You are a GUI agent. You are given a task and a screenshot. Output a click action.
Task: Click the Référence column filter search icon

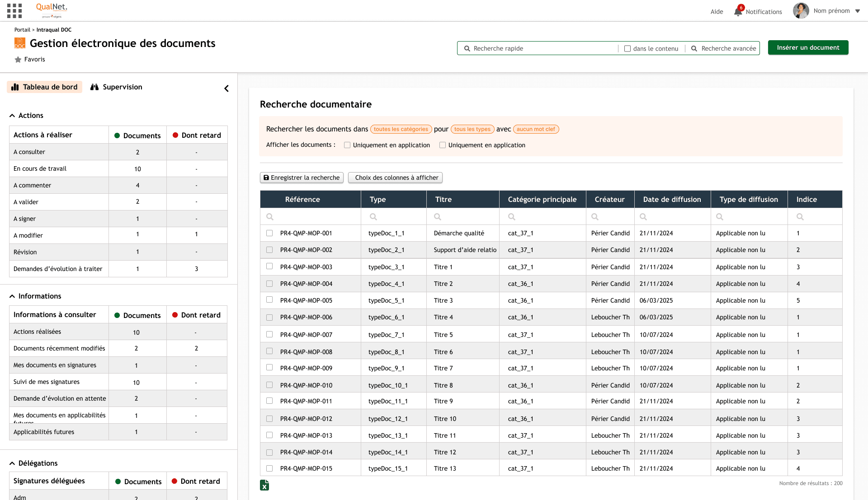coord(270,217)
